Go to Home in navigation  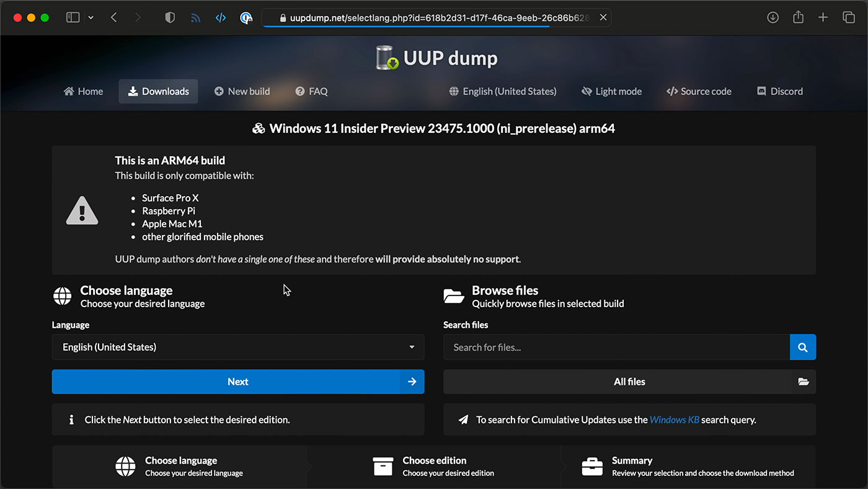(83, 91)
